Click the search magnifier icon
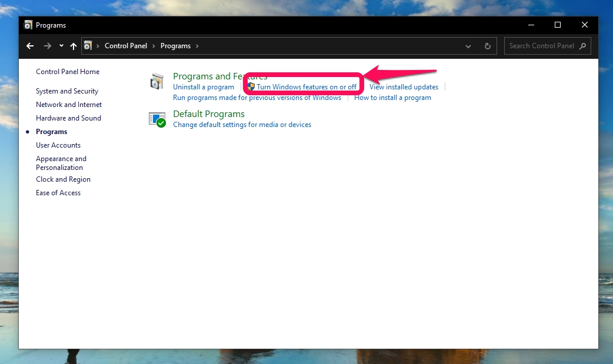 (582, 46)
